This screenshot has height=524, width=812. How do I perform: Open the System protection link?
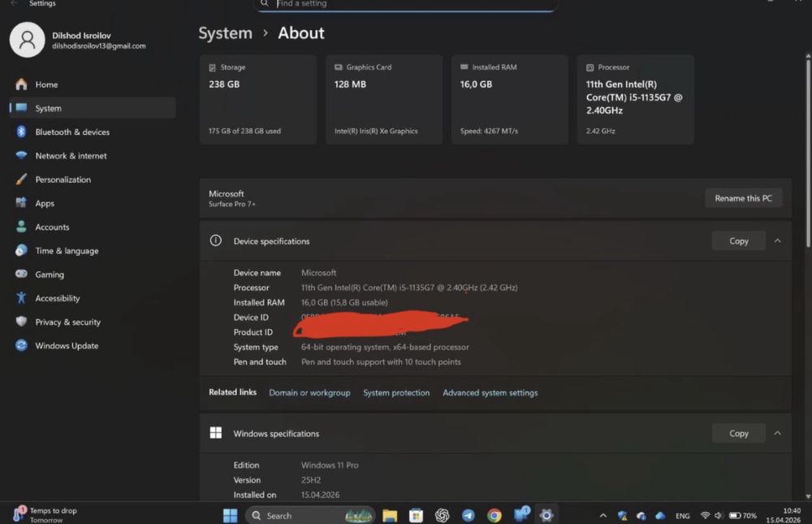[x=396, y=393]
